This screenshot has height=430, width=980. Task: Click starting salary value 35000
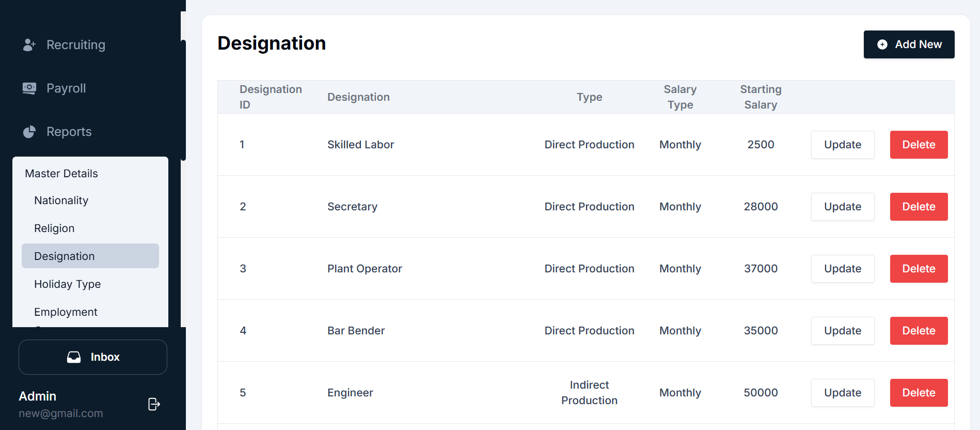[x=761, y=331]
